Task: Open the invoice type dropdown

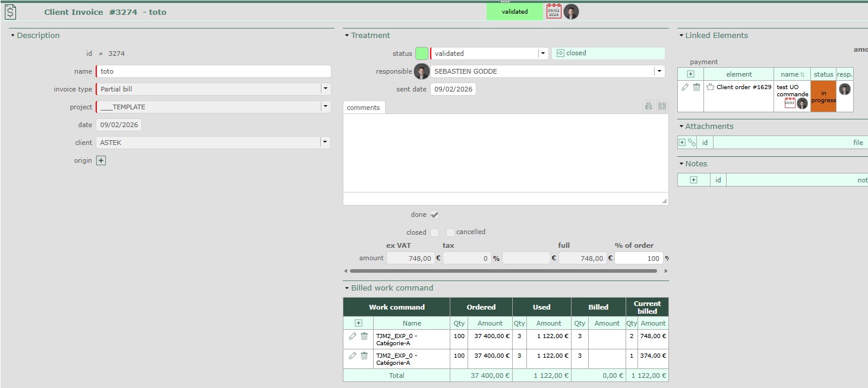Action: pos(325,89)
